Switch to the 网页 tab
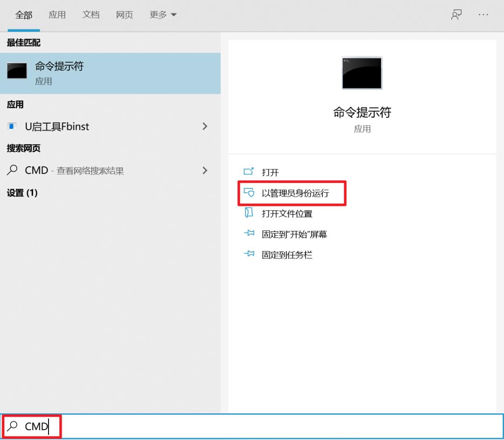Viewport: 504px width, 440px height. point(124,14)
